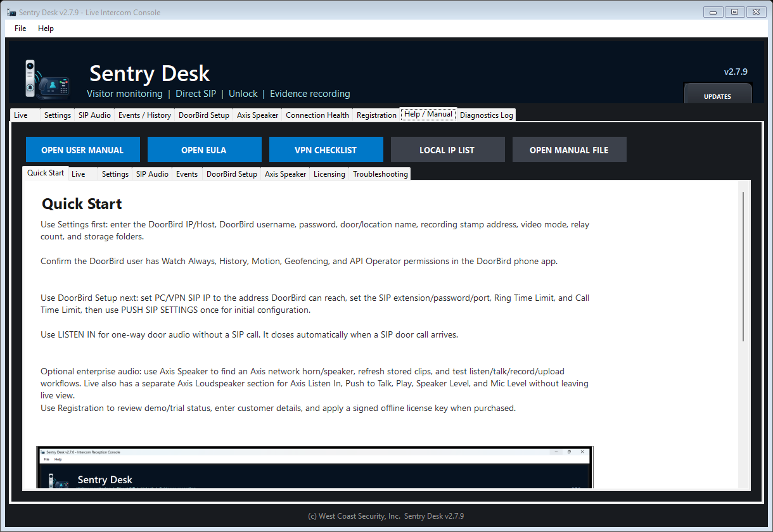Open the Diagnostics Log tab

pos(487,115)
